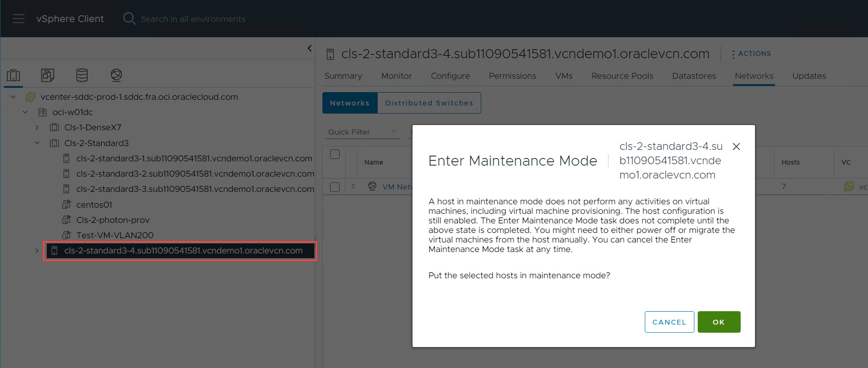The width and height of the screenshot is (868, 368).
Task: Select Cls-2-Standard3 cluster in tree
Action: [96, 143]
